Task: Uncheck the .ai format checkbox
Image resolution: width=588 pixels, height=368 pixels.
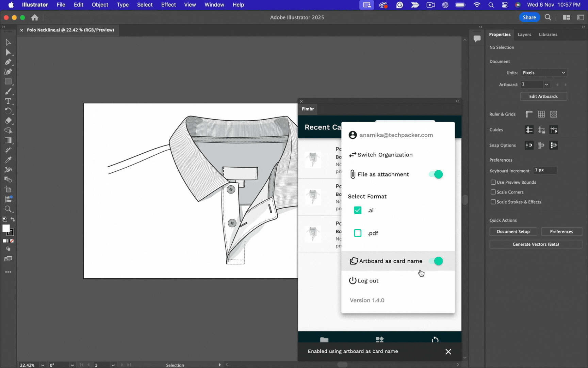Action: [x=358, y=210]
